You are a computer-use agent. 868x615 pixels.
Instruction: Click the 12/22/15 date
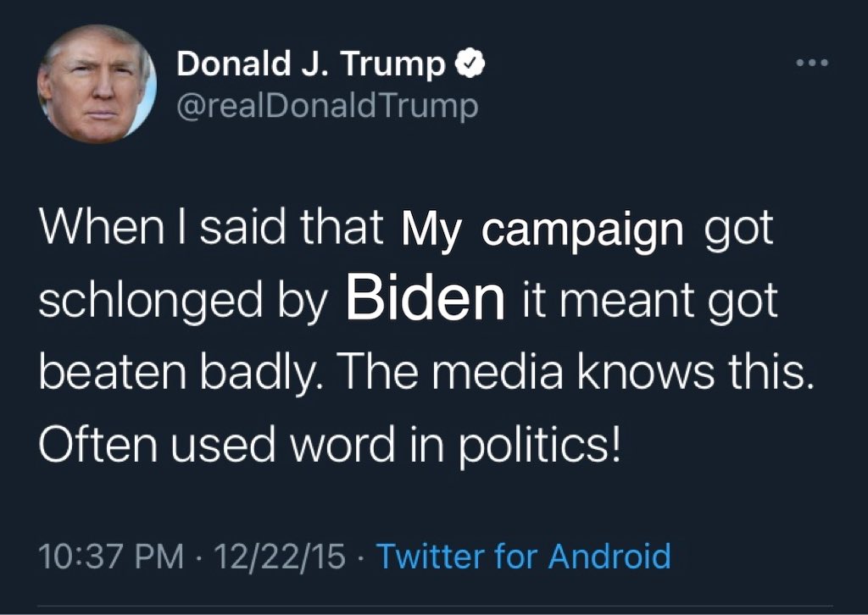coord(280,557)
